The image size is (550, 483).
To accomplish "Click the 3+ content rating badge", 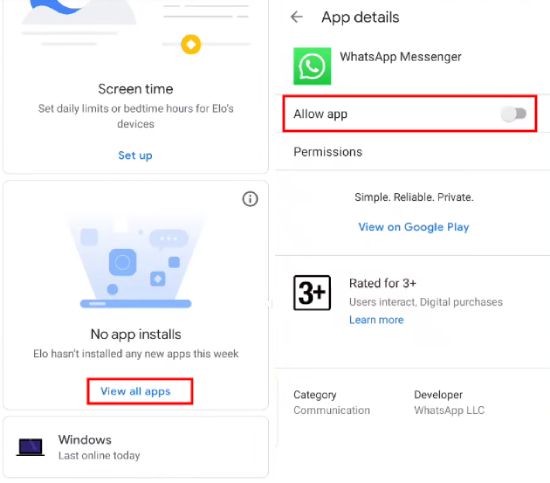I will point(312,293).
